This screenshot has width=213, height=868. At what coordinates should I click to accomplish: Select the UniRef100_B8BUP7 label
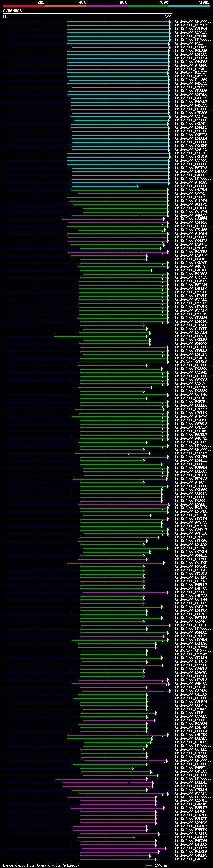coord(191,808)
